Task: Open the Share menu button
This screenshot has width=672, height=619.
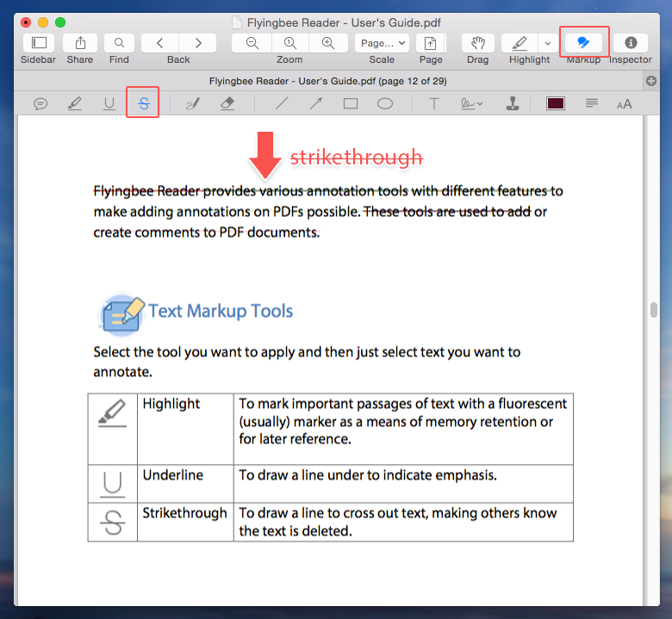Action: [80, 43]
